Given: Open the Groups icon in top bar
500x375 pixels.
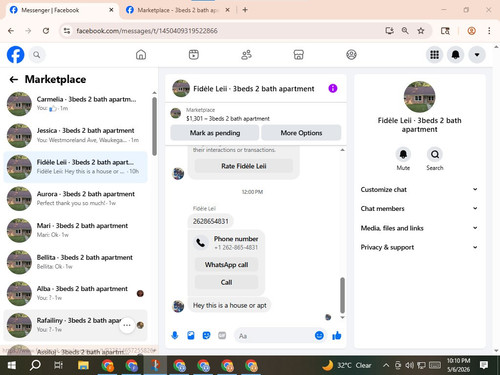Looking at the screenshot, I should (x=351, y=55).
